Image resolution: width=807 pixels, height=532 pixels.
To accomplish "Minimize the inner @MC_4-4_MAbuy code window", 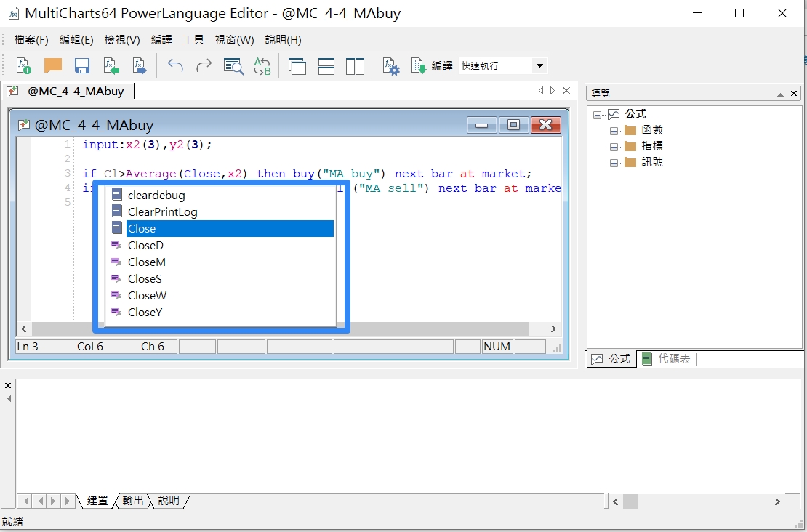I will coord(482,125).
